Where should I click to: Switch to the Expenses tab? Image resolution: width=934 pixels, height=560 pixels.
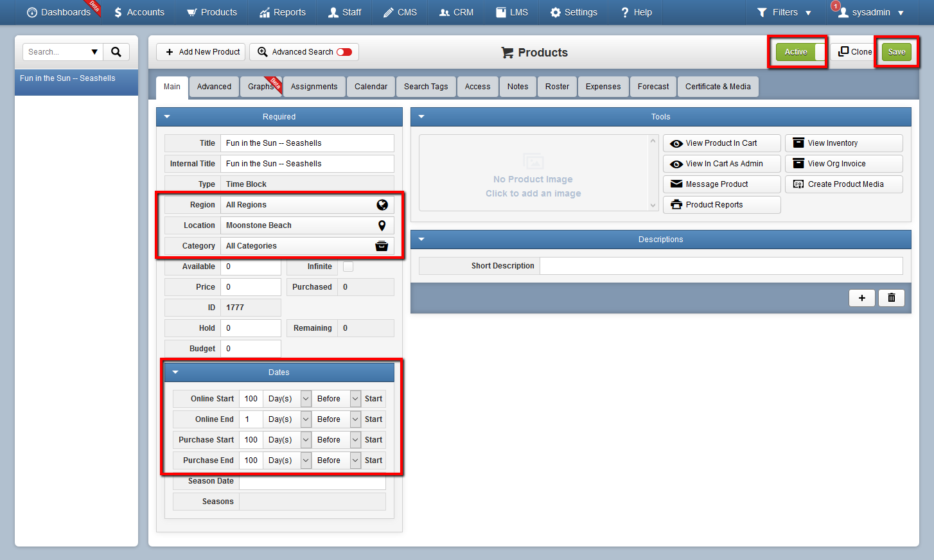(x=603, y=87)
